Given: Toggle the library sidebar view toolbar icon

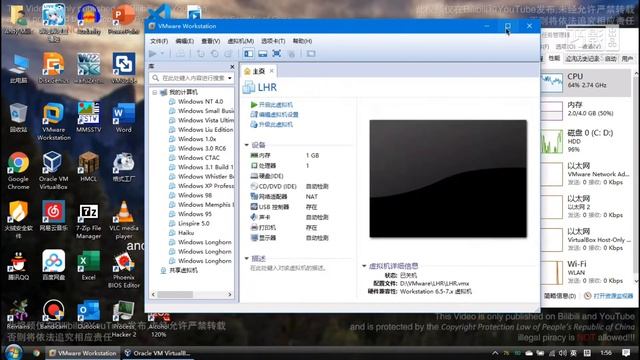Looking at the screenshot, I should coord(248,53).
